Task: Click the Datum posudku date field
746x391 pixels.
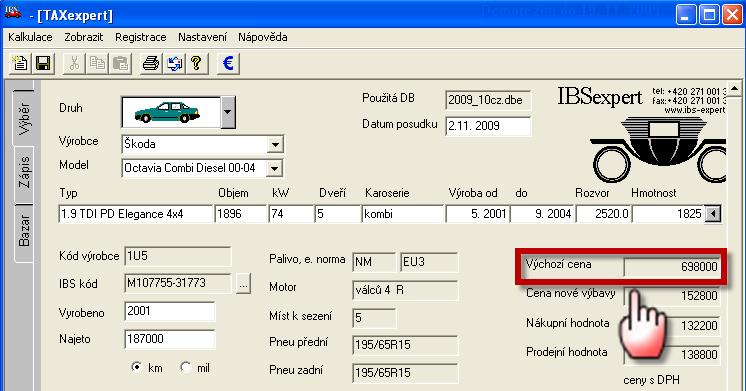Action: [488, 126]
